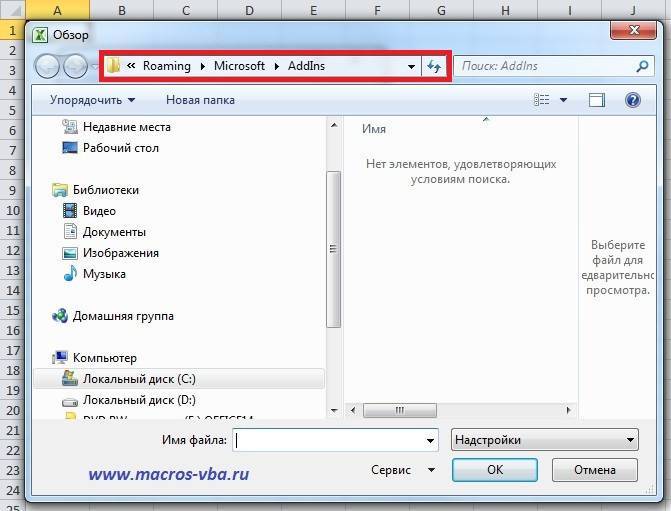Click the Новая папка button

(x=200, y=100)
